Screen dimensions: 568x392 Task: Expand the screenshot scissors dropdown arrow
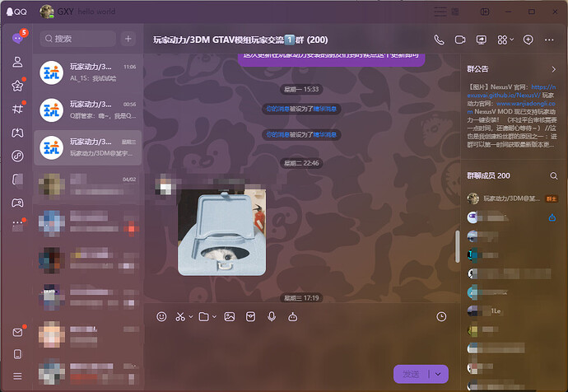pyautogui.click(x=191, y=316)
